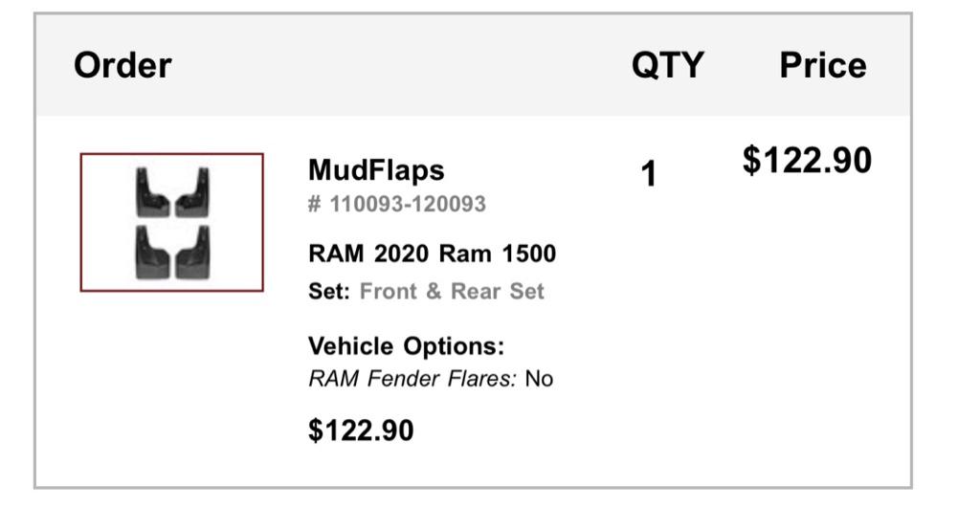This screenshot has width=980, height=508.
Task: Click the item price $122.90 under options
Action: pyautogui.click(x=361, y=431)
